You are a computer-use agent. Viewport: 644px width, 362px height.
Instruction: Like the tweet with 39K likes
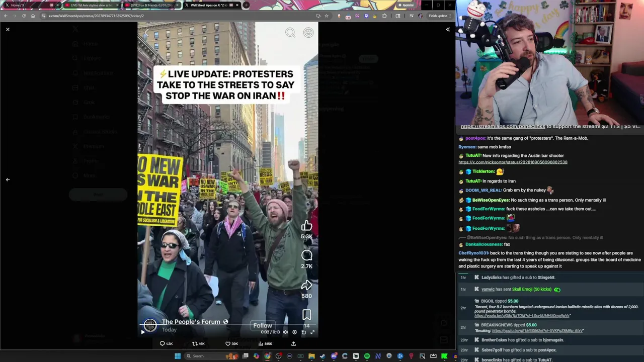tap(231, 344)
